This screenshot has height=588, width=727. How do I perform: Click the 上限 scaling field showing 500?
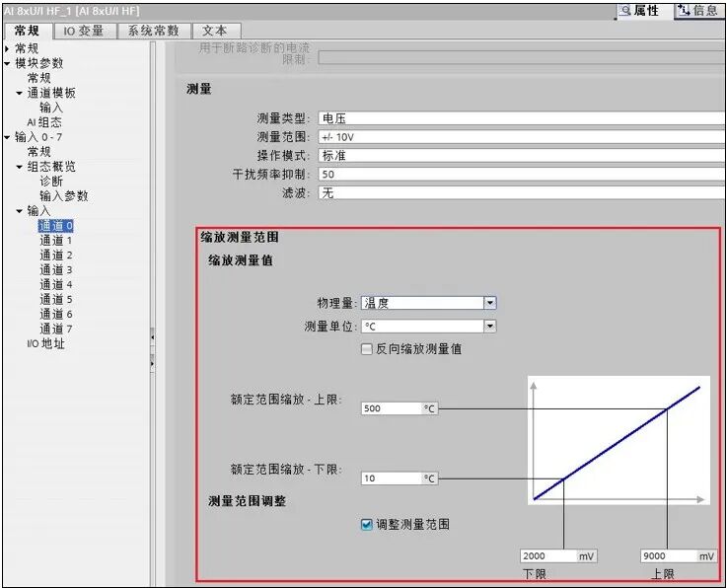(400, 408)
